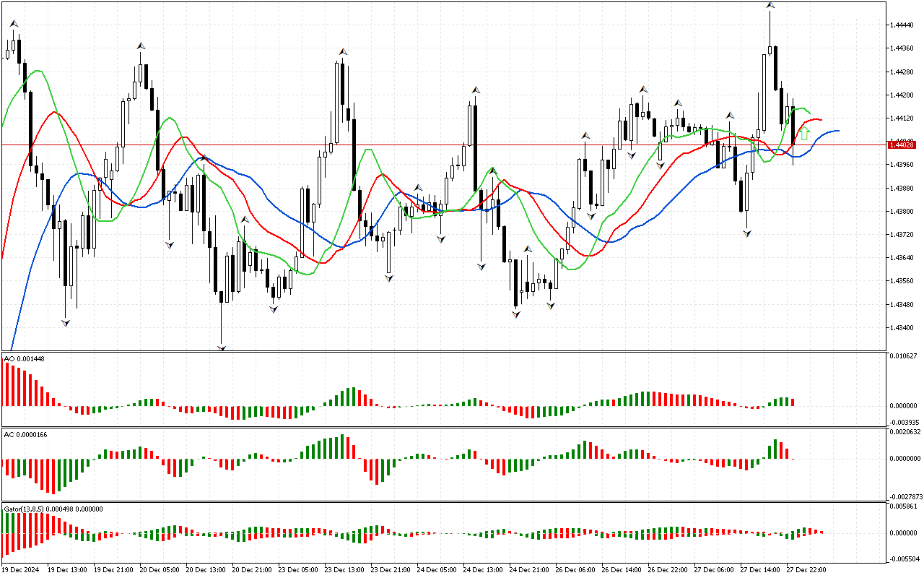The width and height of the screenshot is (924, 578).
Task: Click the 1.44280 price scale label
Action: click(x=902, y=72)
